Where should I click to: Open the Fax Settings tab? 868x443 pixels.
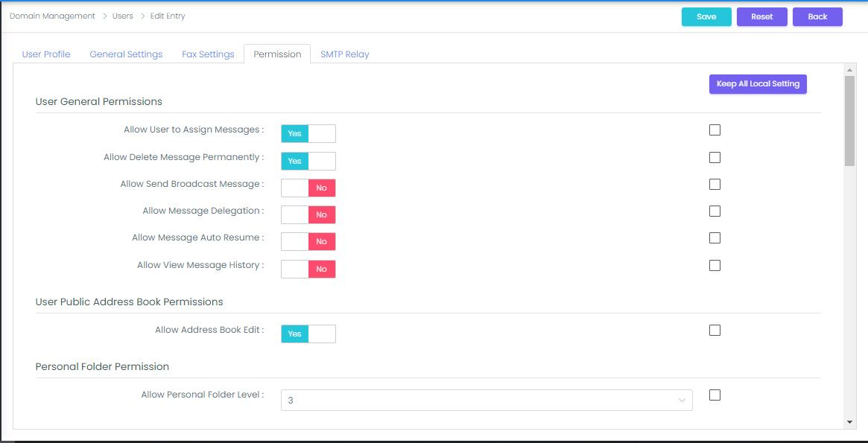tap(208, 54)
